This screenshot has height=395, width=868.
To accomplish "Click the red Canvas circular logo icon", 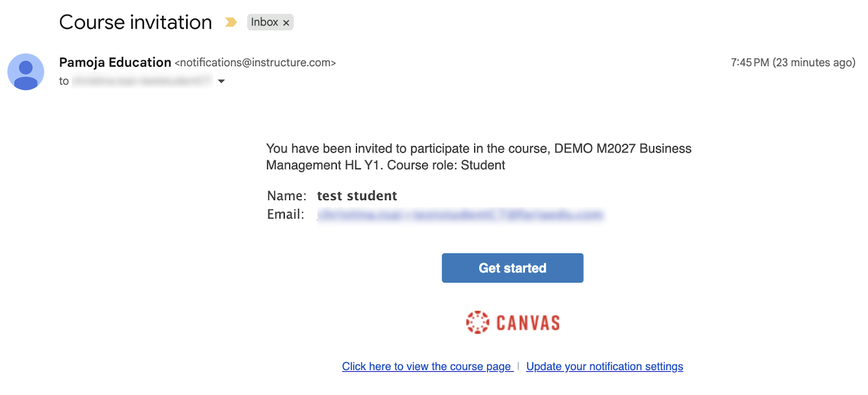I will (477, 322).
